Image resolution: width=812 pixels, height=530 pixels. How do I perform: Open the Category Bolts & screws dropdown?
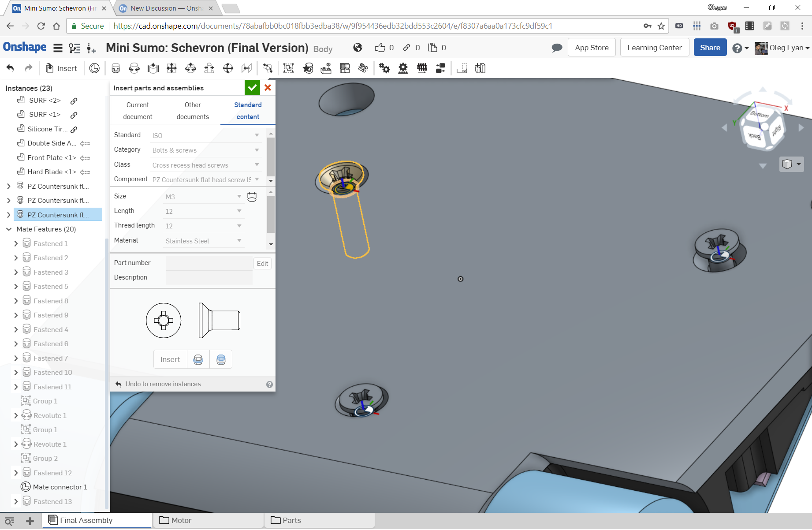tap(205, 150)
